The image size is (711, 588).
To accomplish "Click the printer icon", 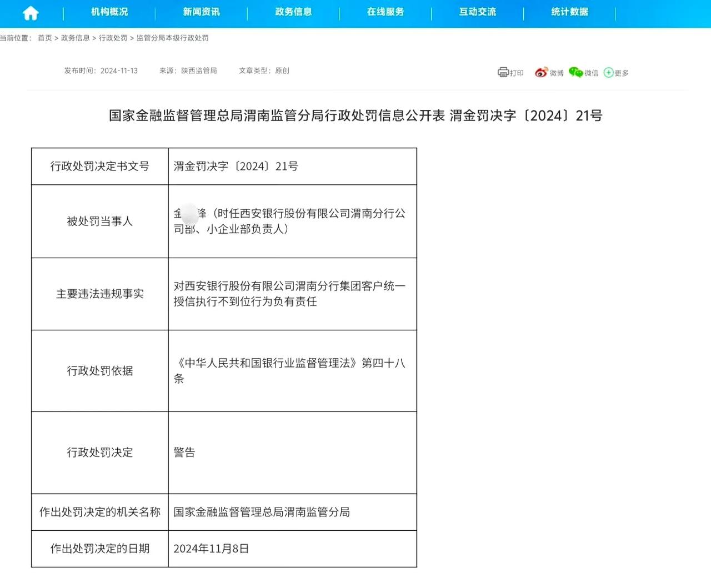I will pyautogui.click(x=503, y=72).
